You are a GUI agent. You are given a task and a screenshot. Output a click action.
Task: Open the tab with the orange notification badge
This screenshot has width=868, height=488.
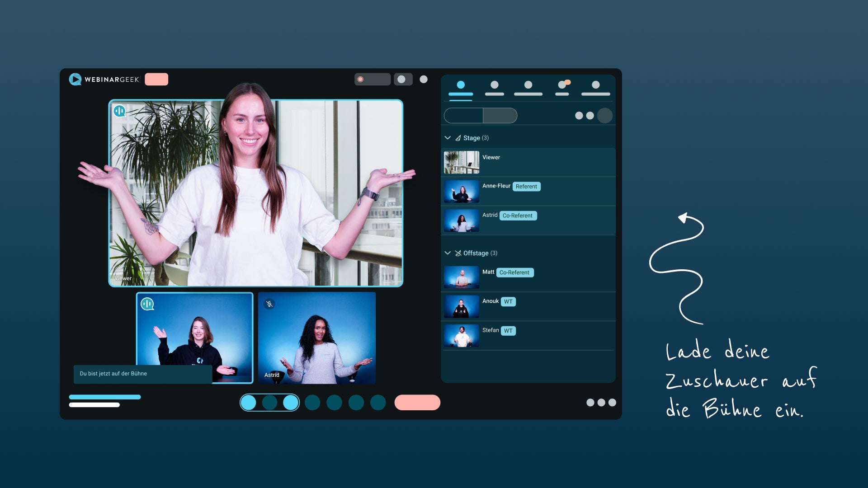562,85
